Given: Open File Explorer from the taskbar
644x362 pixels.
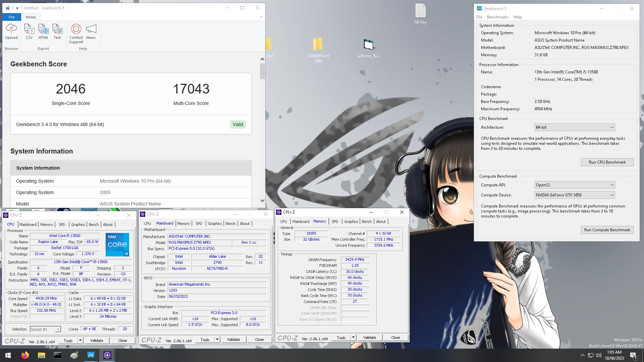Looking at the screenshot, I should (x=41, y=355).
